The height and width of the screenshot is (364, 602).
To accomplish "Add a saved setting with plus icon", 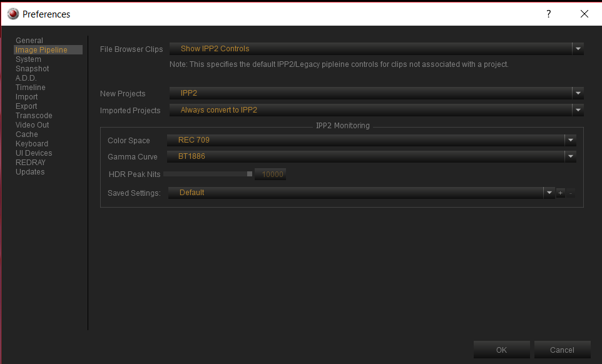I will [x=561, y=193].
